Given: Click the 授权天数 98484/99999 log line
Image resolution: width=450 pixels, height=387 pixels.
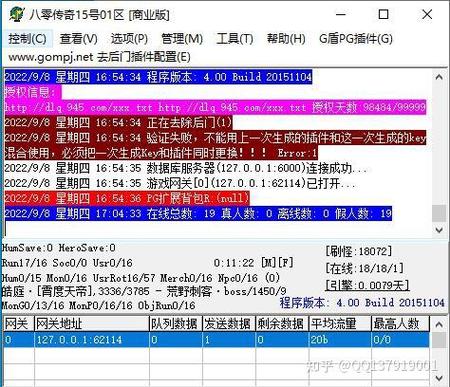Looking at the screenshot, I should pyautogui.click(x=215, y=107).
